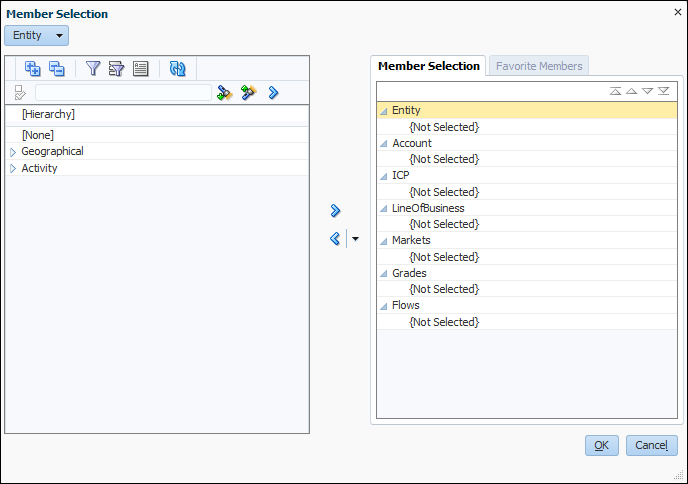This screenshot has width=688, height=484.
Task: Click the Add member right arrow
Action: coord(335,210)
